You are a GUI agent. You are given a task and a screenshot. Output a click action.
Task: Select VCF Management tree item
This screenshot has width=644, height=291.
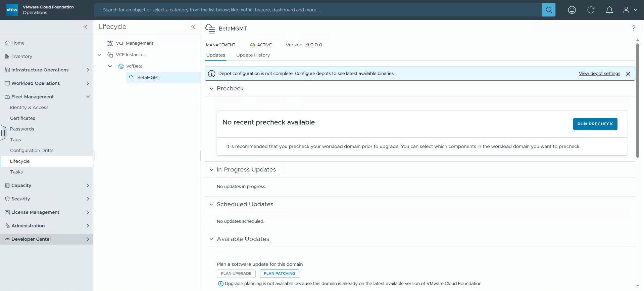135,43
